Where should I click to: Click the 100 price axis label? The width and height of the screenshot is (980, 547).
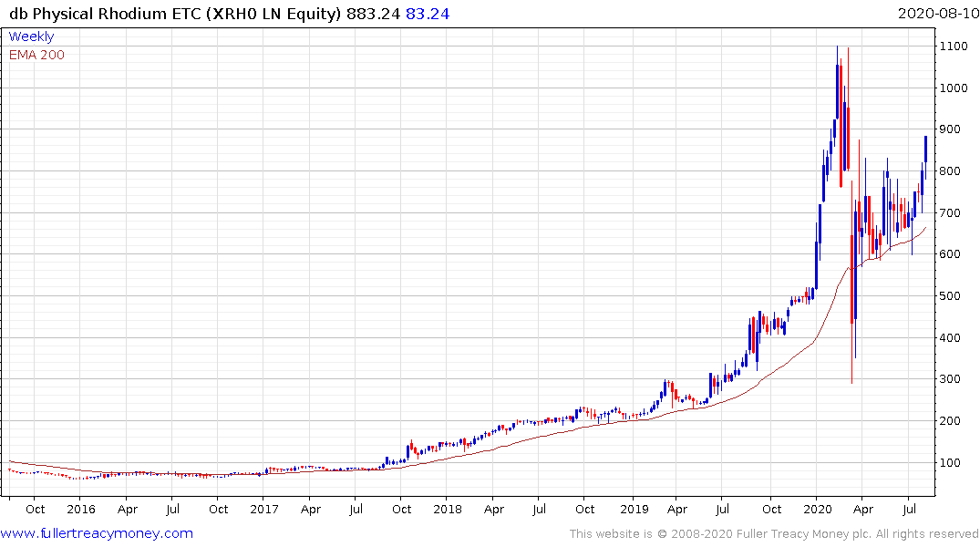[950, 463]
